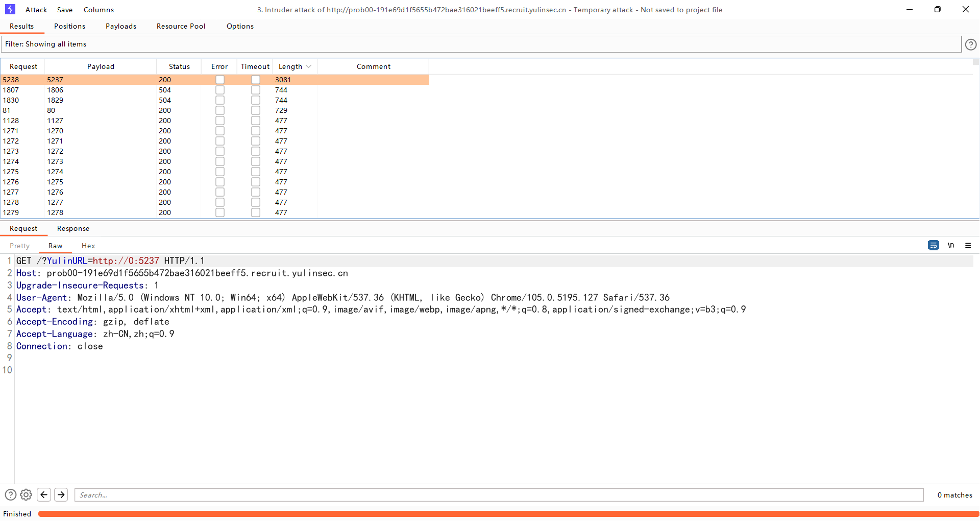Click the 0 matches label
980x521 pixels.
pos(954,495)
